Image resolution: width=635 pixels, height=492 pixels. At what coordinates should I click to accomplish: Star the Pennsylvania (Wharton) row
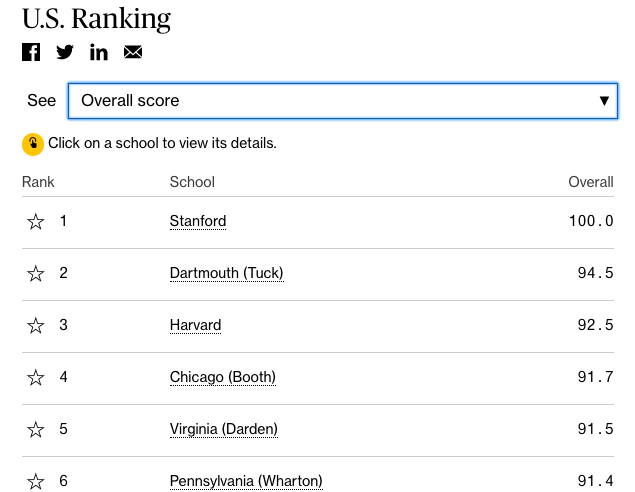click(x=36, y=481)
